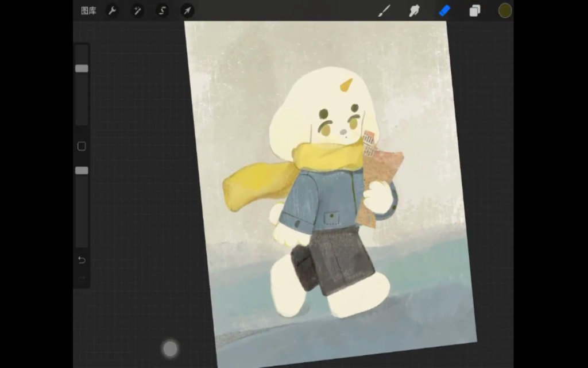Viewport: 588px width, 368px height.
Task: Click the brush opacity slider handle
Action: [x=82, y=171]
